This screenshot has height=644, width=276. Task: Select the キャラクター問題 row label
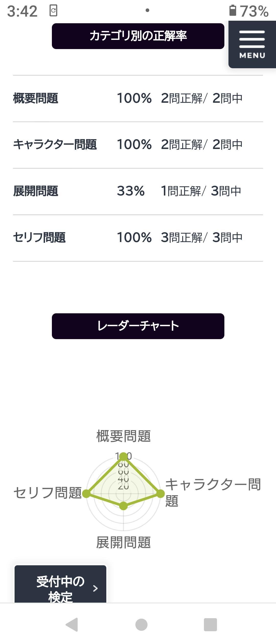(55, 145)
